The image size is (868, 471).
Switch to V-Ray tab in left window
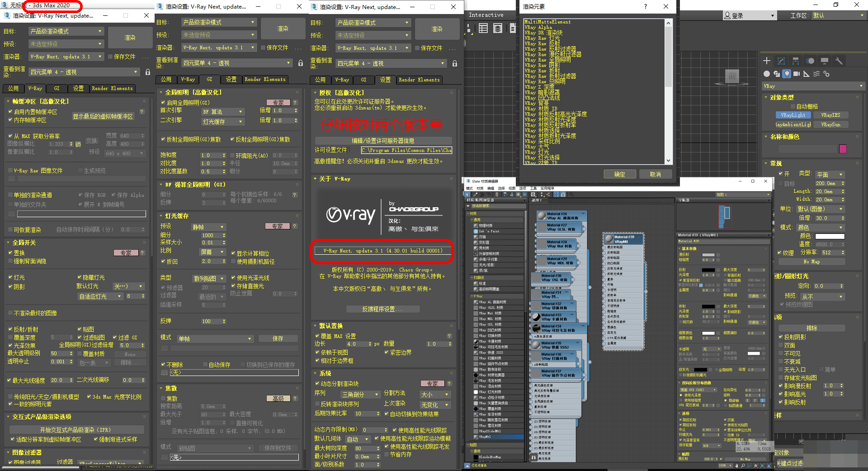pos(35,88)
